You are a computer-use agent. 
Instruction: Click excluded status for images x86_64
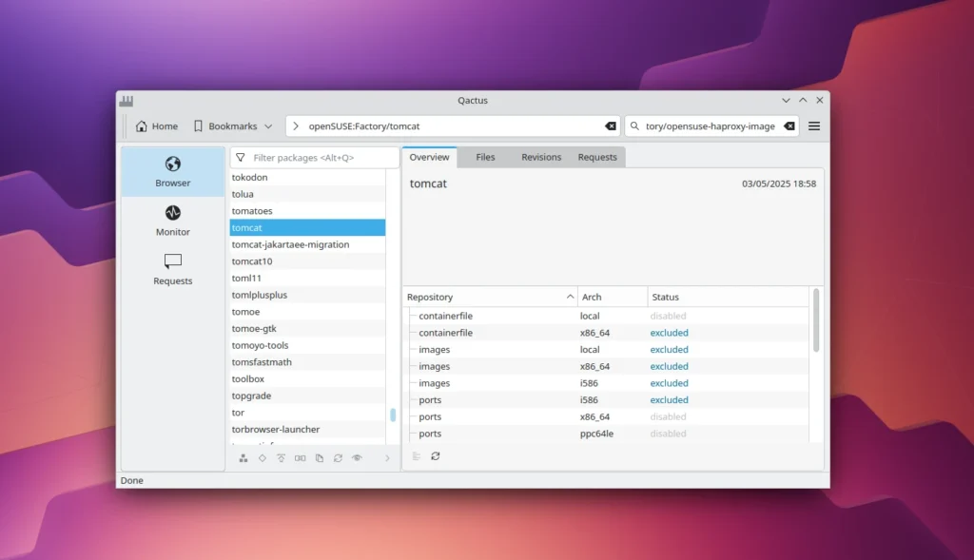point(669,366)
